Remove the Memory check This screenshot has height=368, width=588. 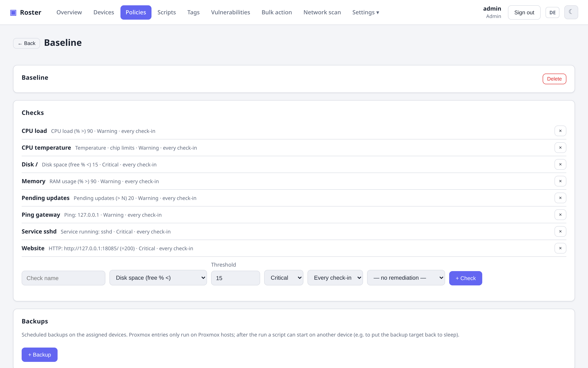(x=560, y=181)
